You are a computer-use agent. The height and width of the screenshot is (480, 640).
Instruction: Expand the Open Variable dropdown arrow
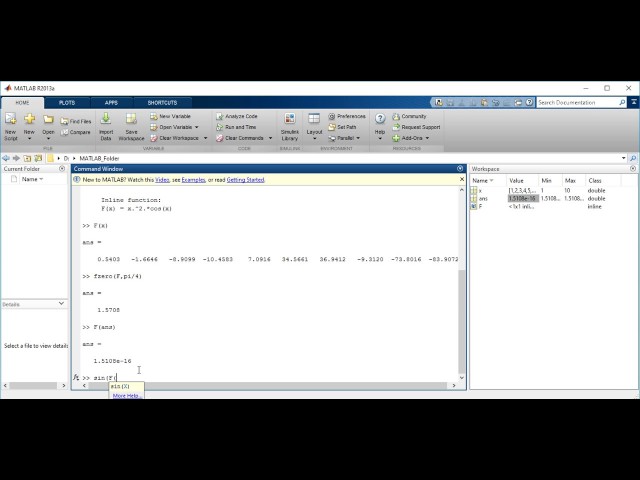point(197,127)
